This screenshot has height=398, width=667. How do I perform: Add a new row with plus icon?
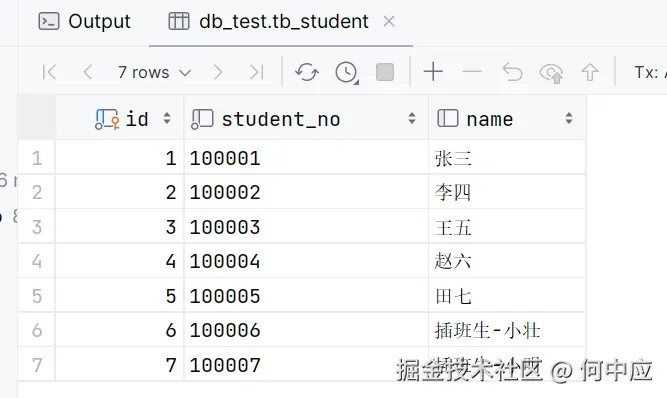click(x=433, y=71)
